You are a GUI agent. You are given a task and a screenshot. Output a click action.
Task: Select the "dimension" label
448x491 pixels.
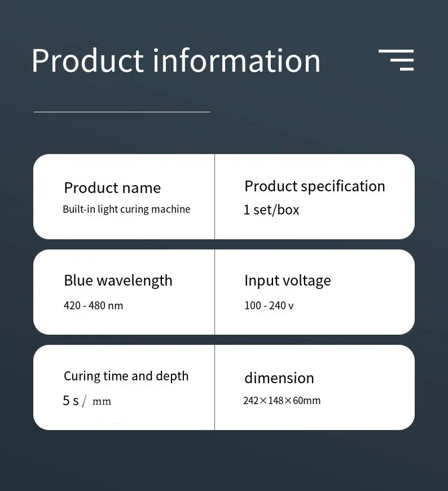tap(279, 378)
